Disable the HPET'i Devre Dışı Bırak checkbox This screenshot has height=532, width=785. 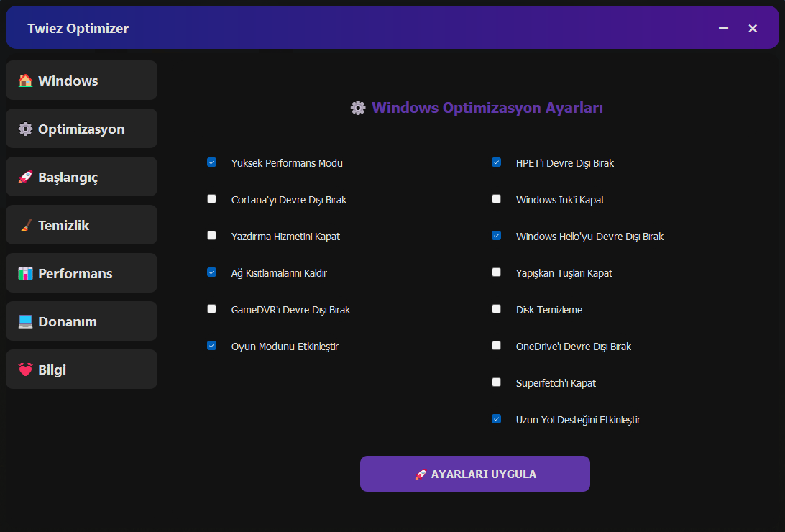coord(496,162)
